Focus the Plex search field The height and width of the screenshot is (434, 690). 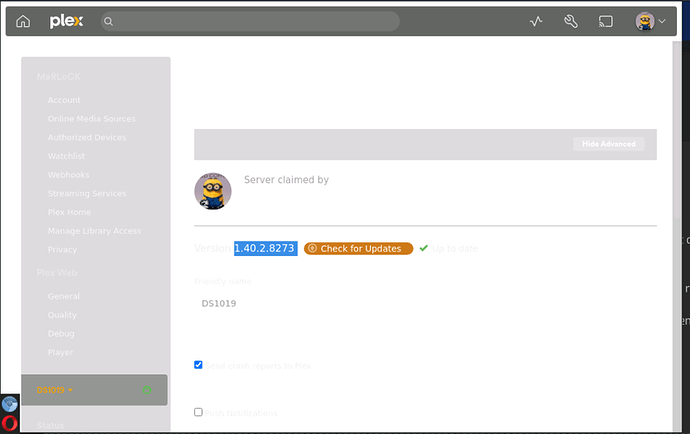pyautogui.click(x=250, y=21)
